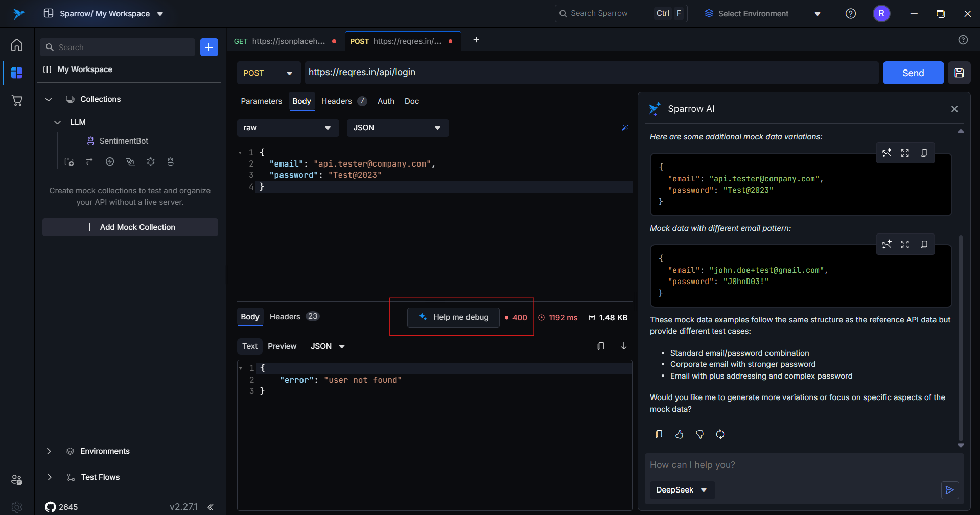Open the HTTP method POST dropdown

[269, 73]
